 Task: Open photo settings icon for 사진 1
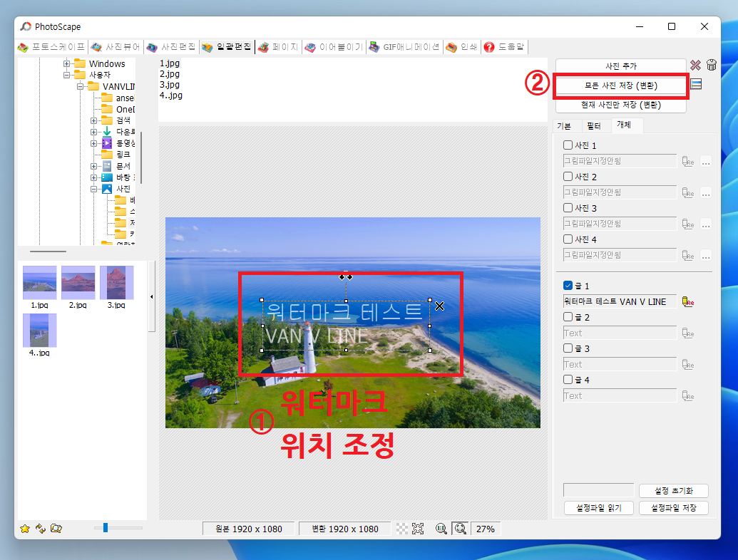tap(688, 161)
